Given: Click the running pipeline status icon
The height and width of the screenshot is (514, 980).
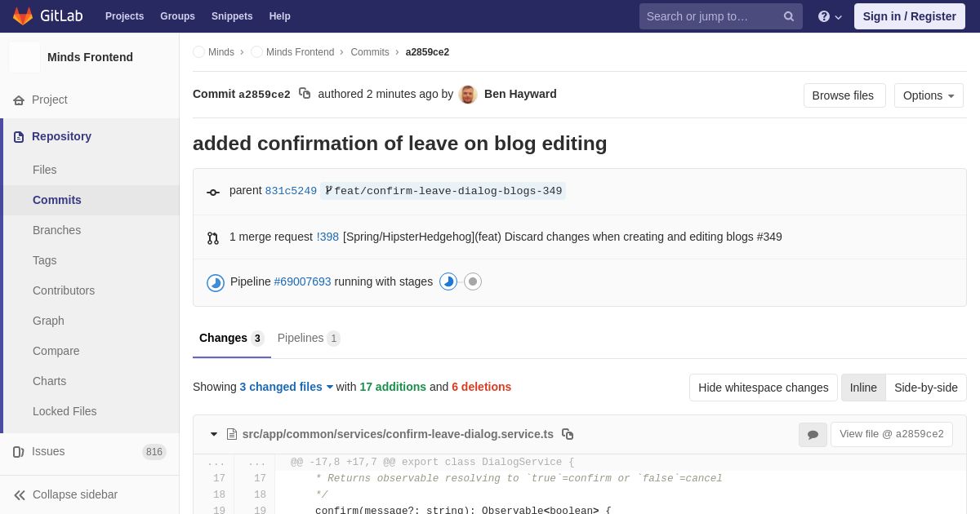Looking at the screenshot, I should 216,282.
